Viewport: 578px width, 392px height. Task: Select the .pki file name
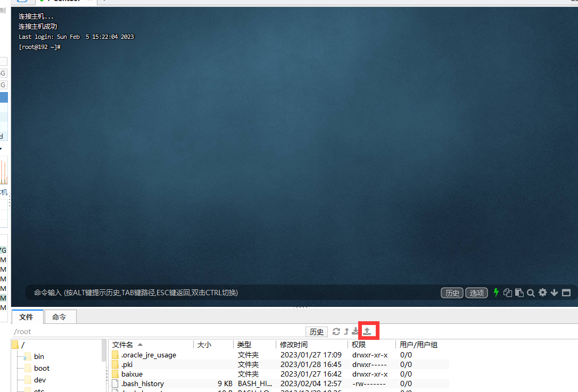[127, 364]
